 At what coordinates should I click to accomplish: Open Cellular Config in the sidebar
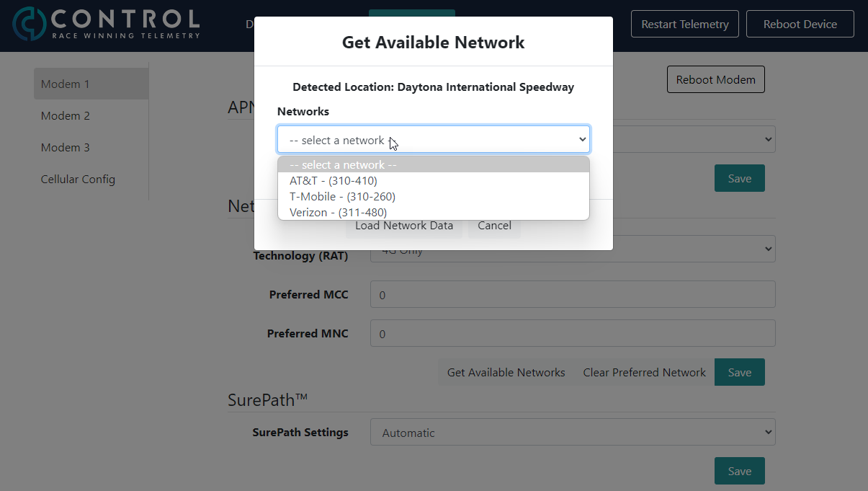point(91,179)
